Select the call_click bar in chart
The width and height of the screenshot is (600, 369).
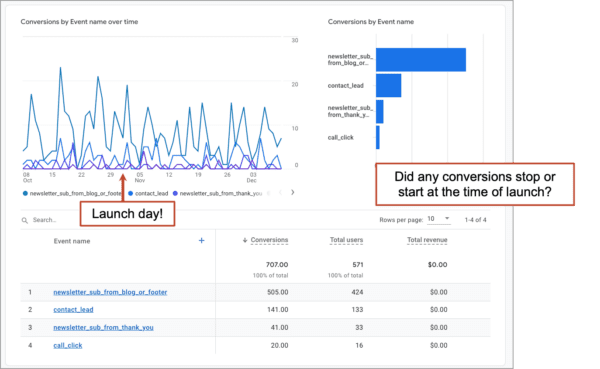coord(378,137)
